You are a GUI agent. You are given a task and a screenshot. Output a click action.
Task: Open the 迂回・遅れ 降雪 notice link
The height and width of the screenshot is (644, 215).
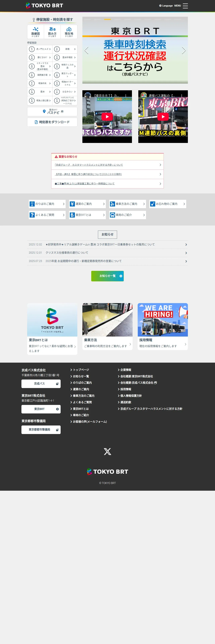[88, 174]
